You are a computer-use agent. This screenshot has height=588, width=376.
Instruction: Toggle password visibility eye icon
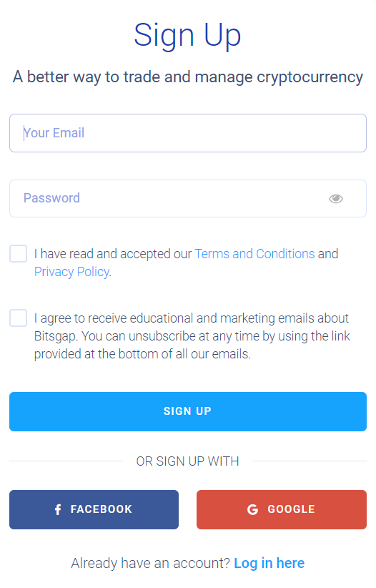tap(335, 198)
